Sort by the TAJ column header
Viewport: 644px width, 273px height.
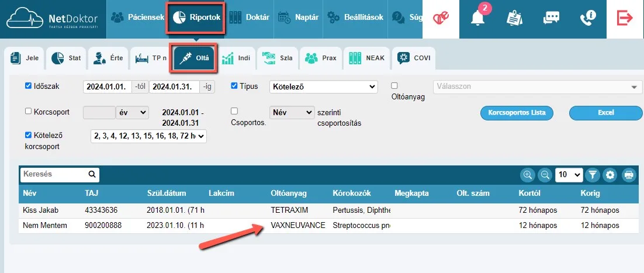click(x=92, y=193)
